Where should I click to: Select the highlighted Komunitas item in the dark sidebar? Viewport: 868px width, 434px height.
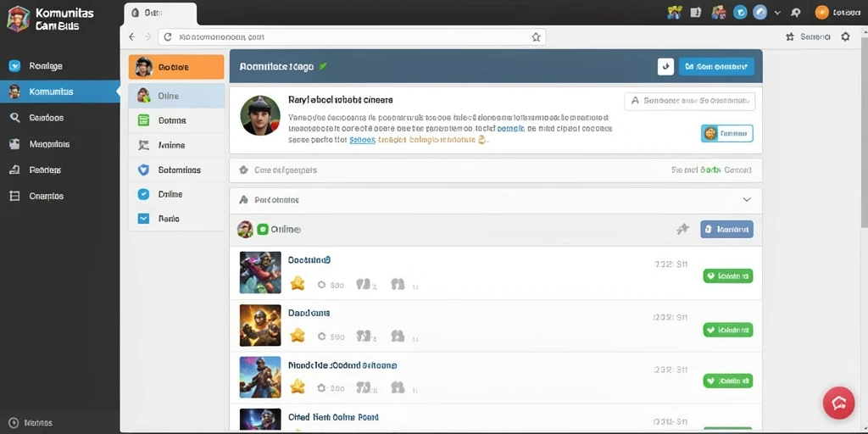coord(60,92)
